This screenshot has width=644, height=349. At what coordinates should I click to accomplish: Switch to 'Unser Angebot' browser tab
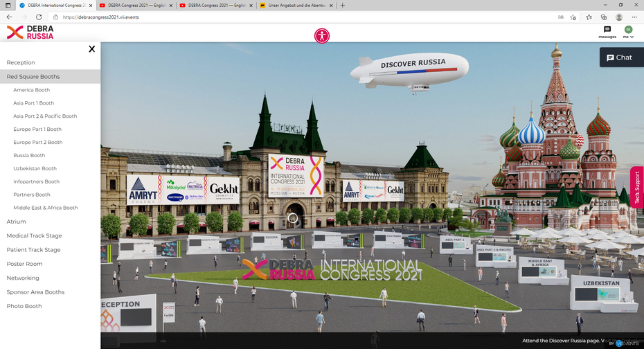(x=296, y=6)
